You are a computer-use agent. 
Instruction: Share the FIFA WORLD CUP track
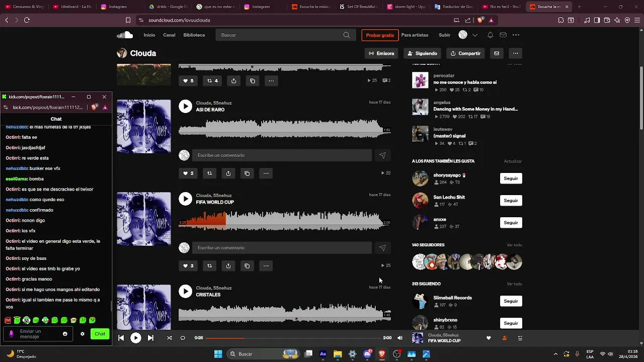(228, 266)
